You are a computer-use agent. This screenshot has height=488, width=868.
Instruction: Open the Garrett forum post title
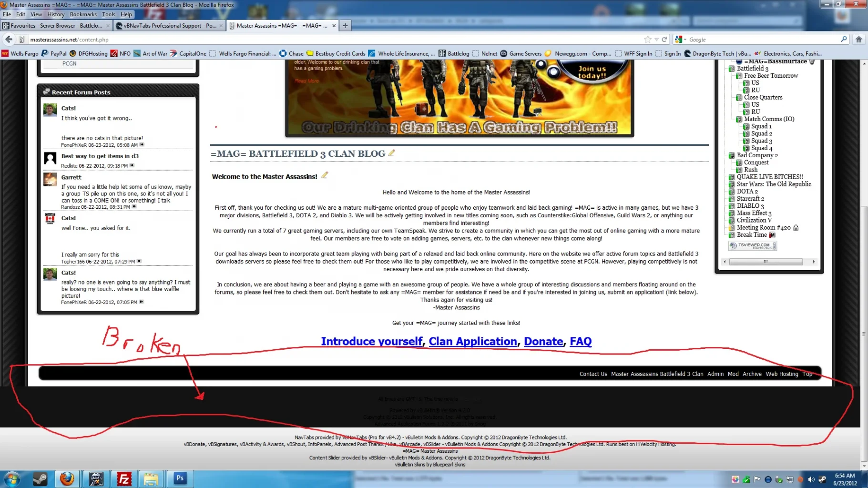pos(71,177)
